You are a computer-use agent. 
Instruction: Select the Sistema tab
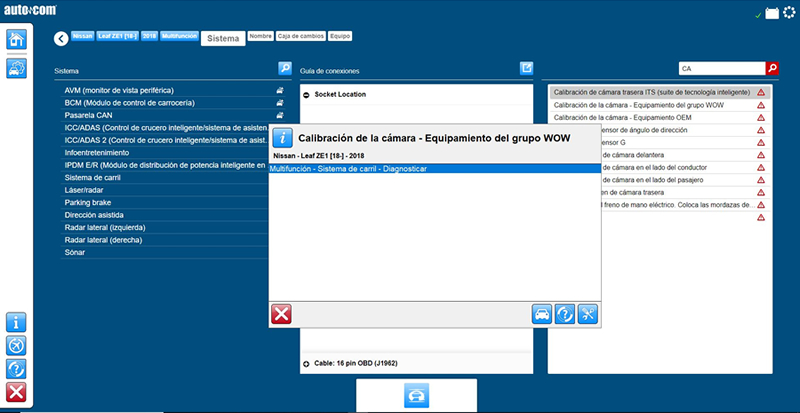(223, 39)
